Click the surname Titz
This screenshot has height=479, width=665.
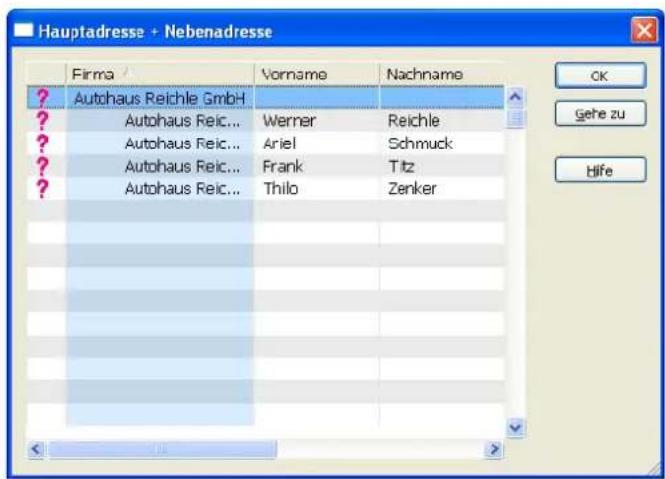point(401,166)
